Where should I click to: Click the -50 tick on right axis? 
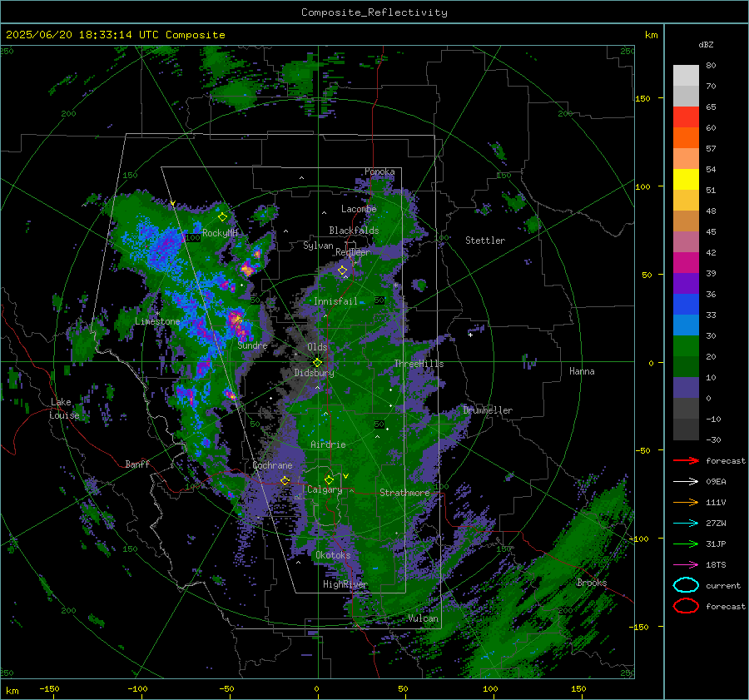tap(642, 450)
